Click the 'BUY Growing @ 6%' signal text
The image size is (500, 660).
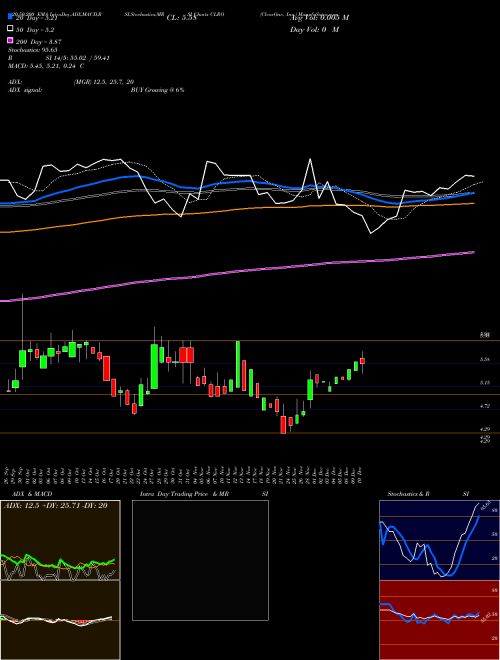[157, 90]
